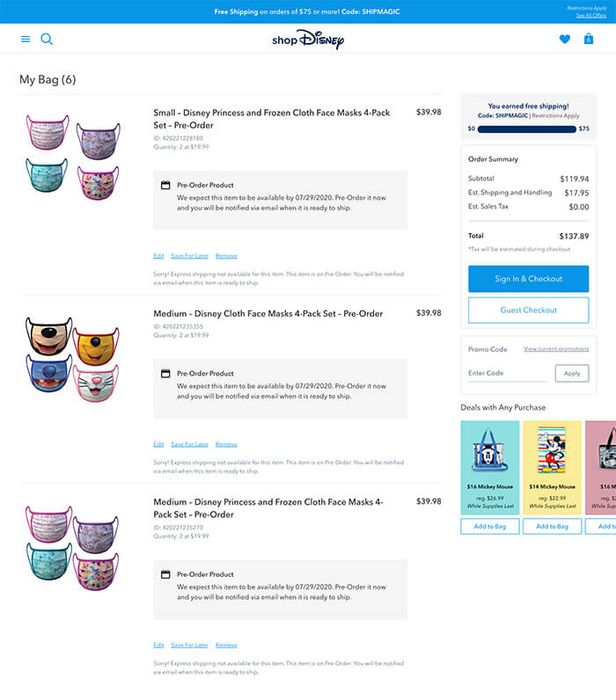Open See All Offers link in banner
Screen dimensions: 616x700
pos(591,16)
